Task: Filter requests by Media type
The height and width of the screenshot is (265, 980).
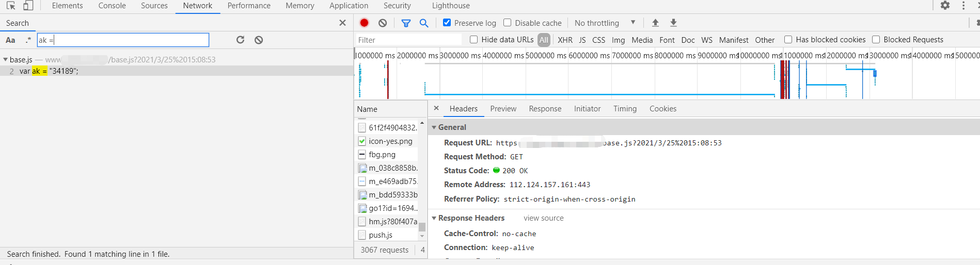Action: pos(642,40)
